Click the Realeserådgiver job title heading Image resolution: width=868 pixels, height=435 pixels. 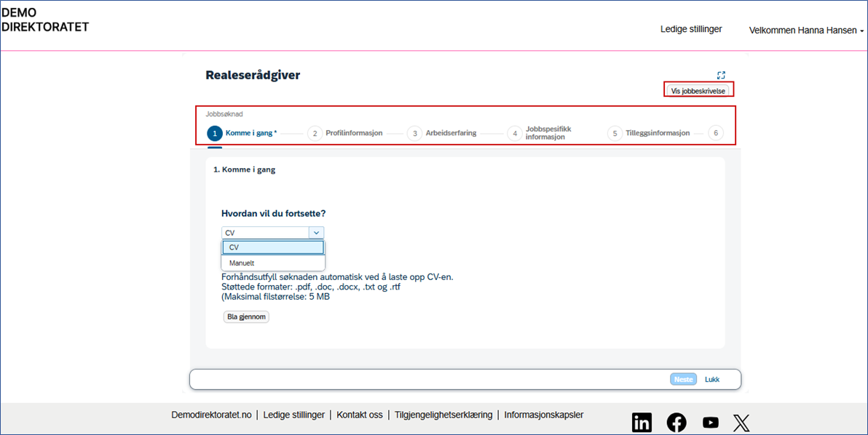253,75
